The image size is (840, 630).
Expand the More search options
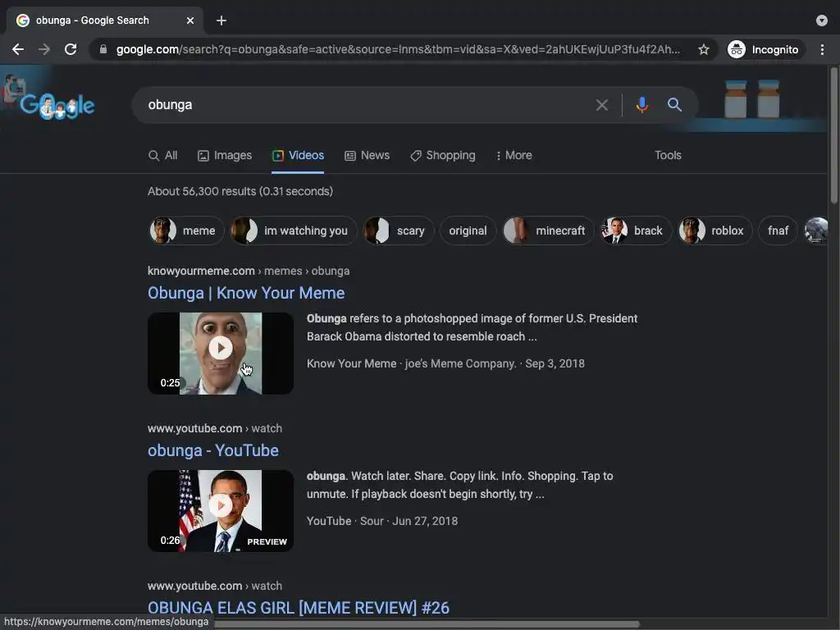coord(514,155)
